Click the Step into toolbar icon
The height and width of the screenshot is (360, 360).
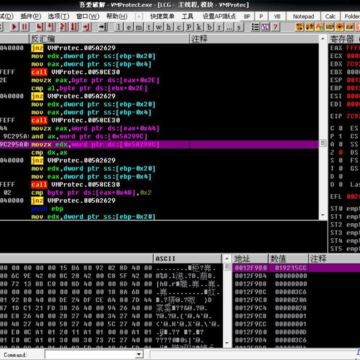pyautogui.click(x=40, y=27)
